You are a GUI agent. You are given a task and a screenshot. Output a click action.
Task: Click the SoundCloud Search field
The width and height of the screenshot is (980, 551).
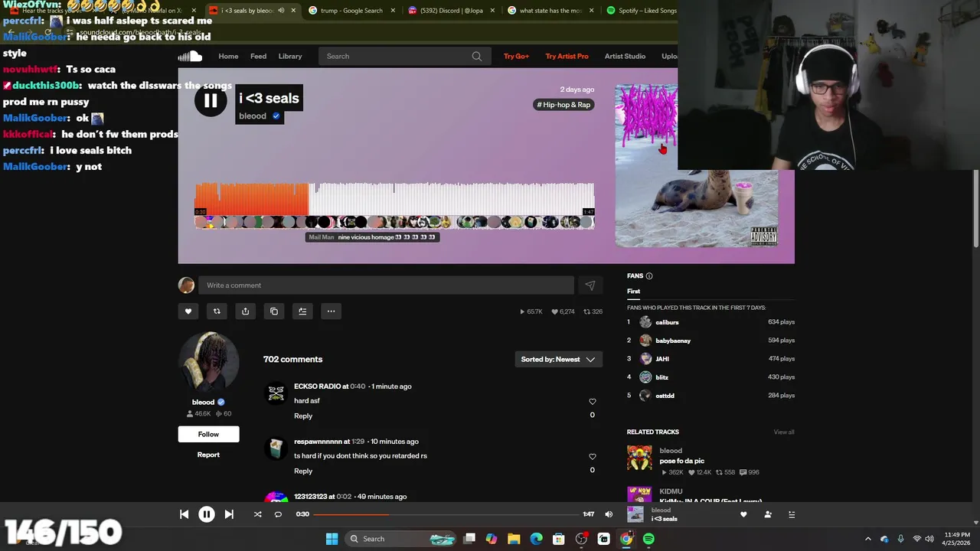(x=404, y=56)
